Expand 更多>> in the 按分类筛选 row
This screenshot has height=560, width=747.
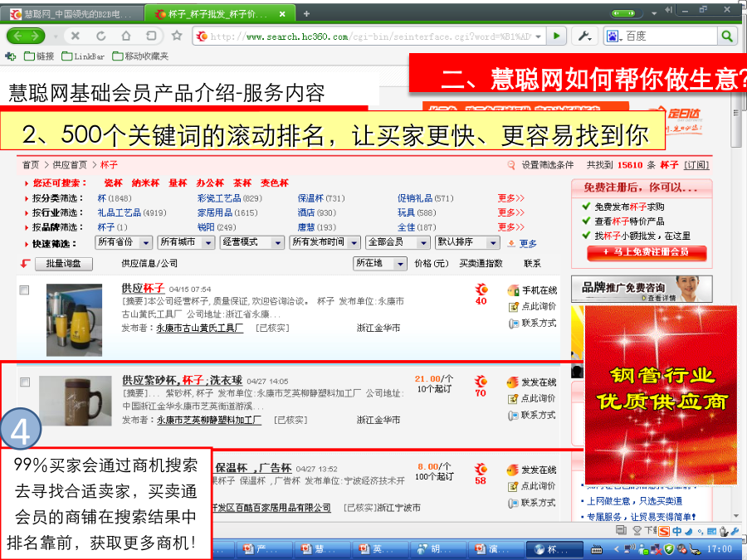point(510,198)
